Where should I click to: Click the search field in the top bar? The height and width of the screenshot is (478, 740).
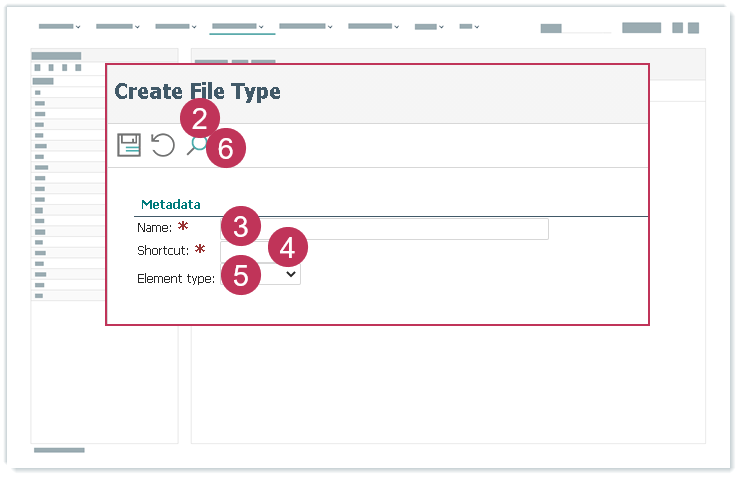point(575,29)
